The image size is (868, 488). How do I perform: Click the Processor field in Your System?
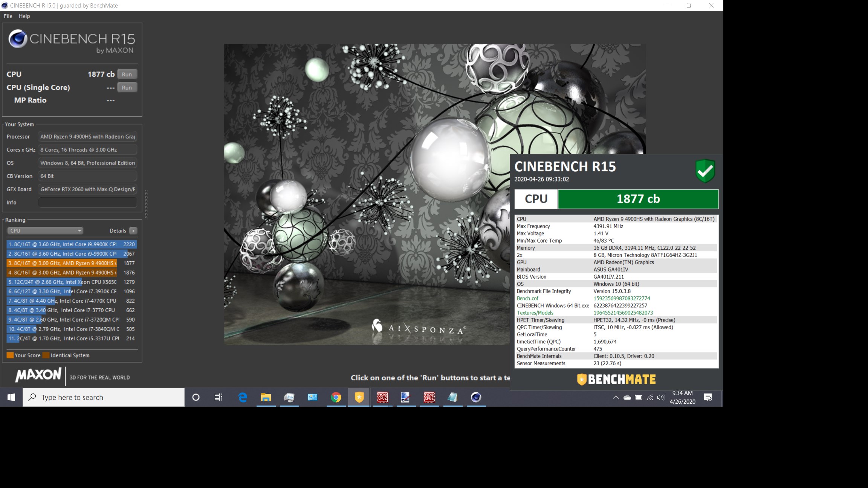pos(87,137)
